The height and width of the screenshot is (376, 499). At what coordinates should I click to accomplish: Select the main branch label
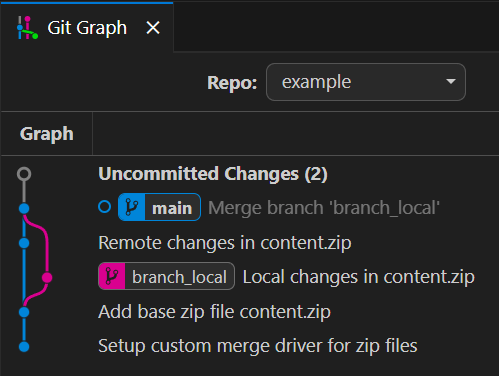[x=159, y=207]
